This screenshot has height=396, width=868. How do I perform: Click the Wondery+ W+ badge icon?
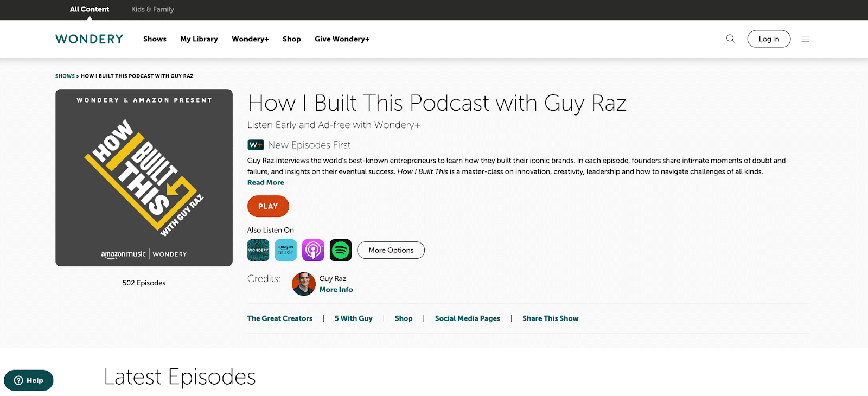click(256, 145)
